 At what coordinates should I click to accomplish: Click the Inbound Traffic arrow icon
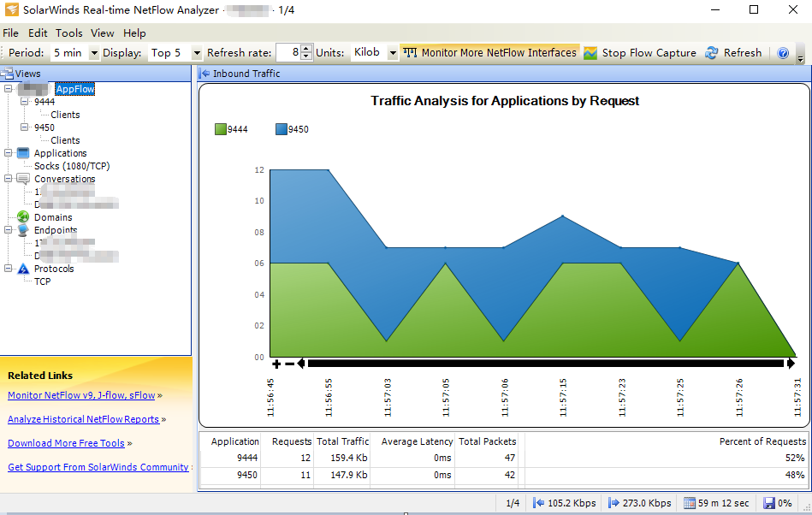(205, 74)
